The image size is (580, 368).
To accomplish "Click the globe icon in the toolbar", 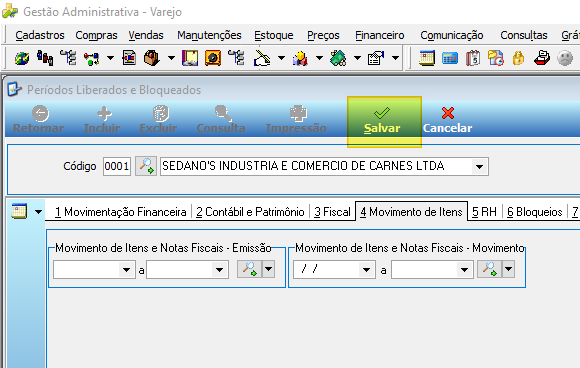I will 22,58.
